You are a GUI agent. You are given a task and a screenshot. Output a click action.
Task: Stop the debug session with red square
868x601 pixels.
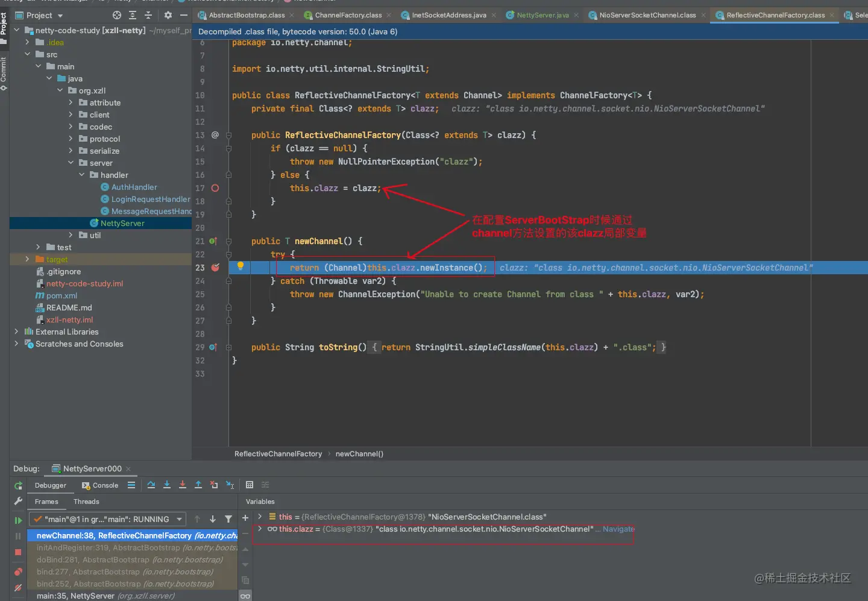coord(18,552)
